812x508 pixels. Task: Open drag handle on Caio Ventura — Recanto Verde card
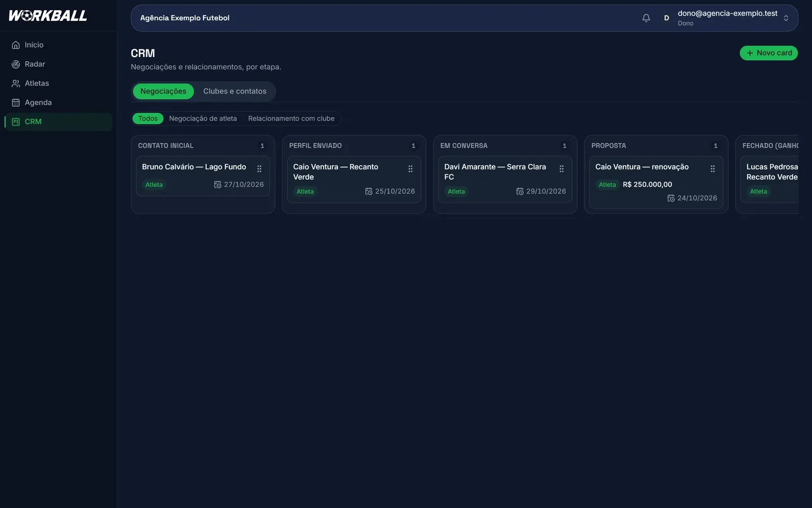(x=411, y=169)
